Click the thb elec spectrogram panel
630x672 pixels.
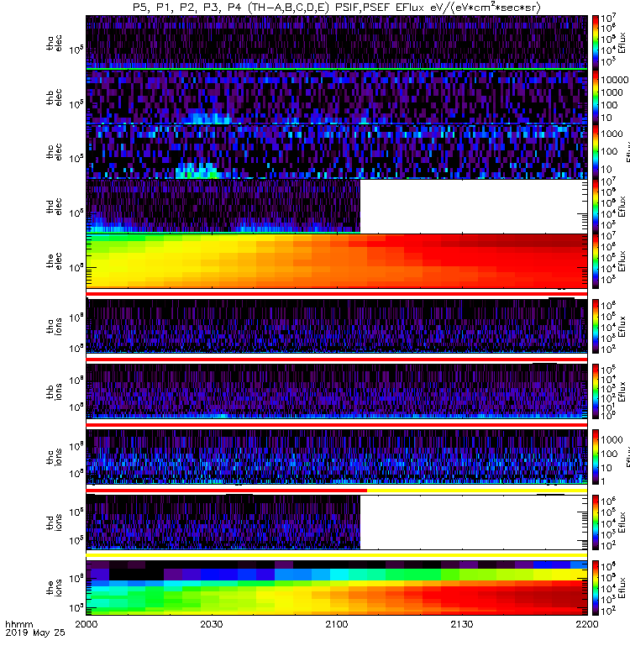pyautogui.click(x=337, y=97)
